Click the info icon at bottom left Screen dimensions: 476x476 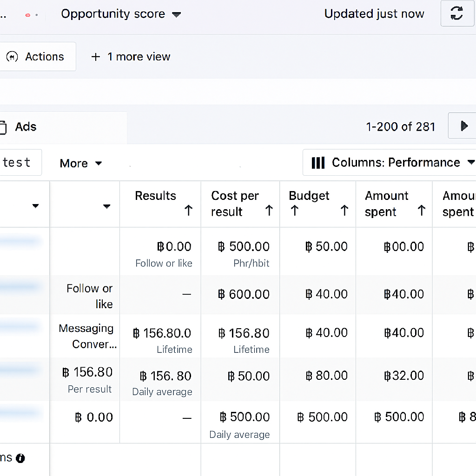pos(20,458)
